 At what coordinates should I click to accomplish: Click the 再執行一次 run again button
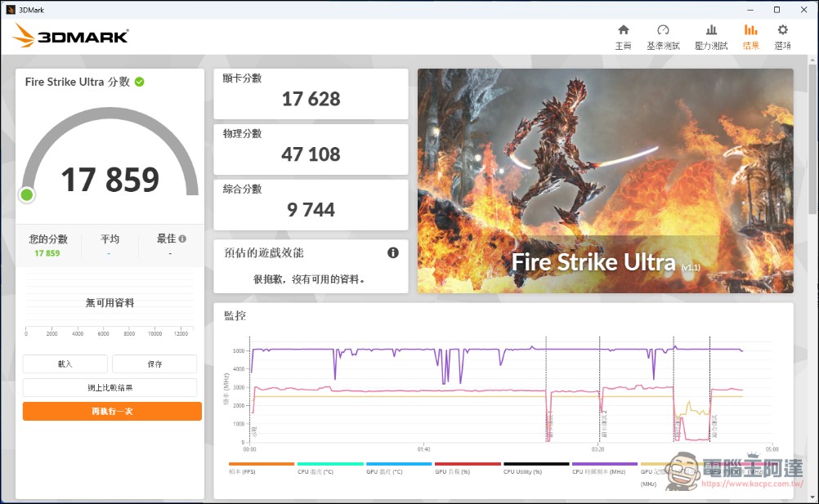pyautogui.click(x=111, y=411)
